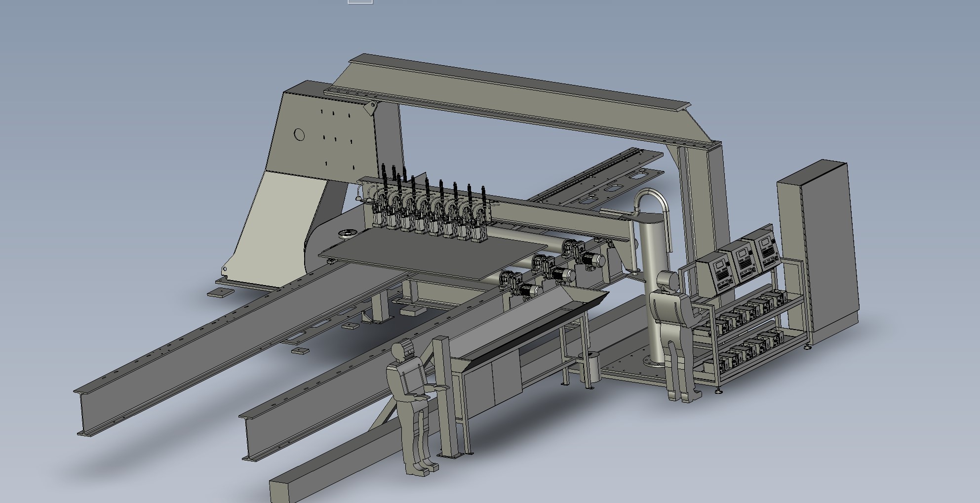Select the small square floor pad near left frame

tap(220, 293)
